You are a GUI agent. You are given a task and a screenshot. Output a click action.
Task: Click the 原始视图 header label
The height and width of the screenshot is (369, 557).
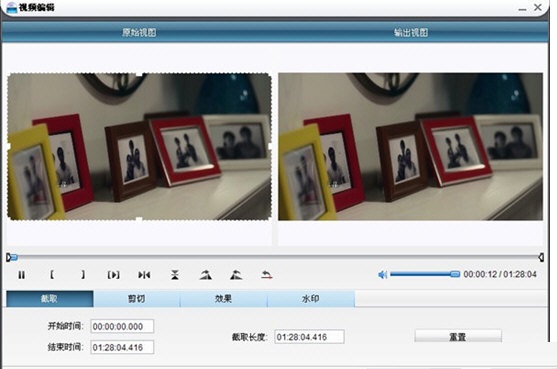[x=139, y=33]
